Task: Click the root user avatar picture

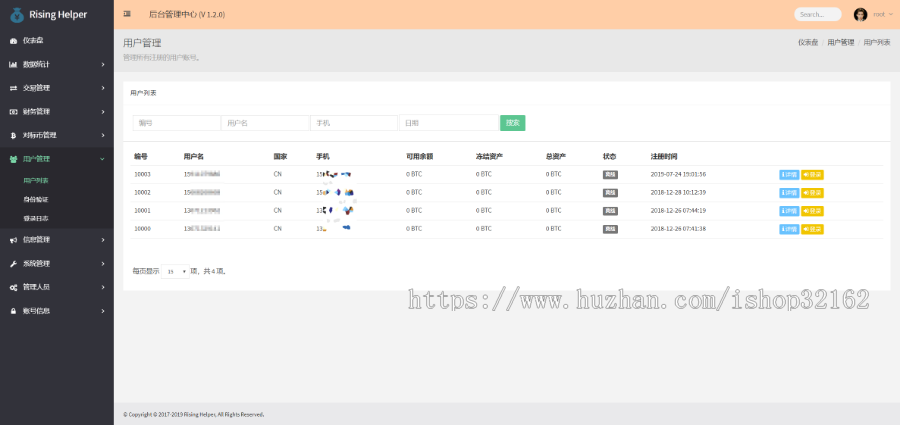Action: coord(860,14)
